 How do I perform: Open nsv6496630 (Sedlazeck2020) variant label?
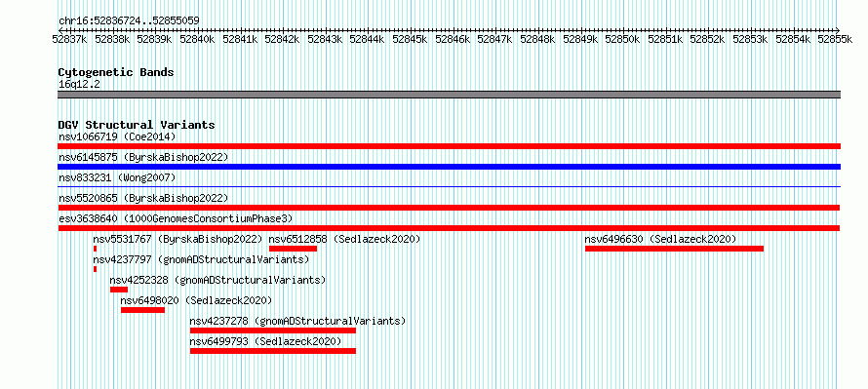660,239
